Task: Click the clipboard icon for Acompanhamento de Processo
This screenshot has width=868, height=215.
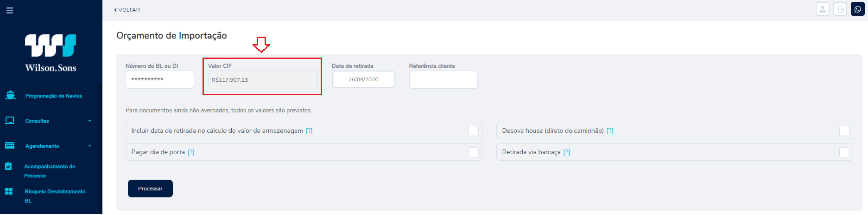Action: (x=8, y=166)
